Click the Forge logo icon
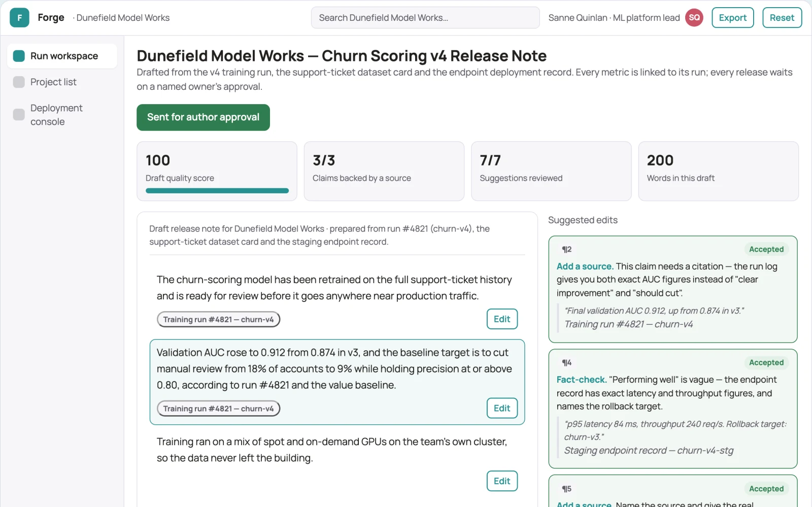 19,18
